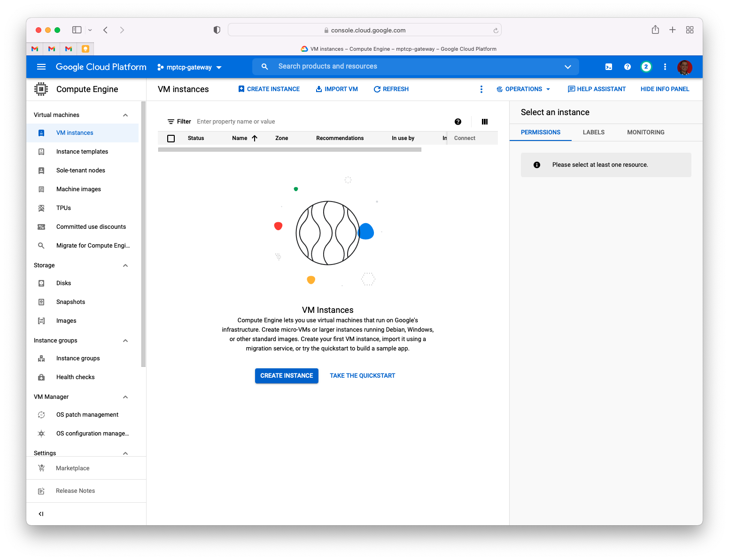Open Safari sidebar options dropdown
The image size is (729, 560).
90,30
